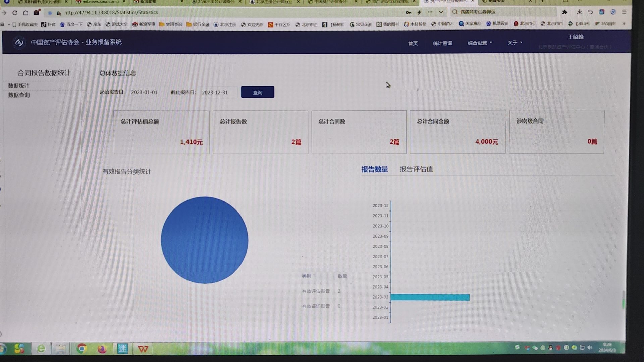This screenshot has height=362, width=644.
Task: Click the 起始报告日 date field
Action: (x=146, y=92)
